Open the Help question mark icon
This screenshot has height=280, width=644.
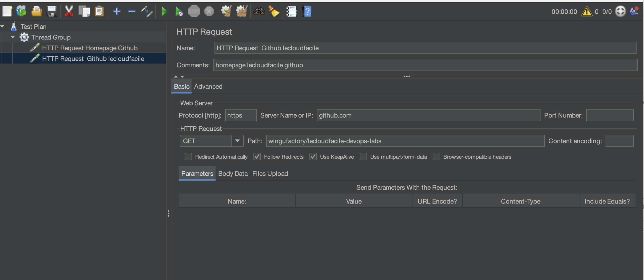click(x=307, y=11)
